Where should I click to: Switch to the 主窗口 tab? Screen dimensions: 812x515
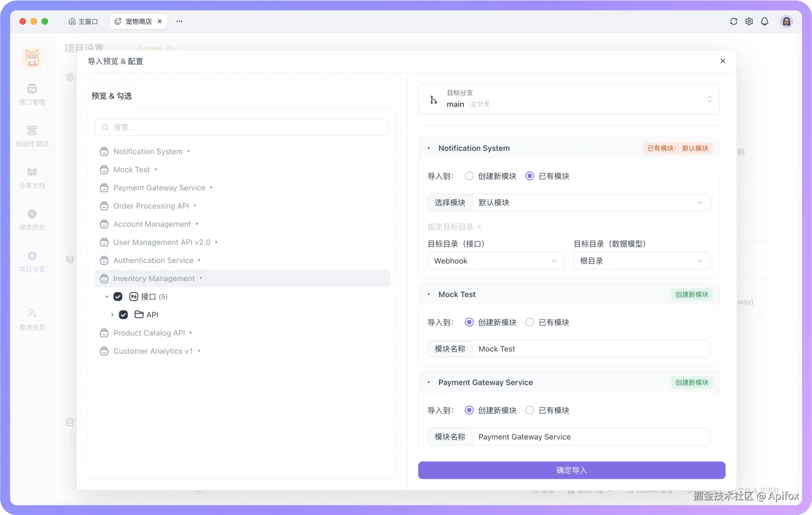tap(83, 21)
